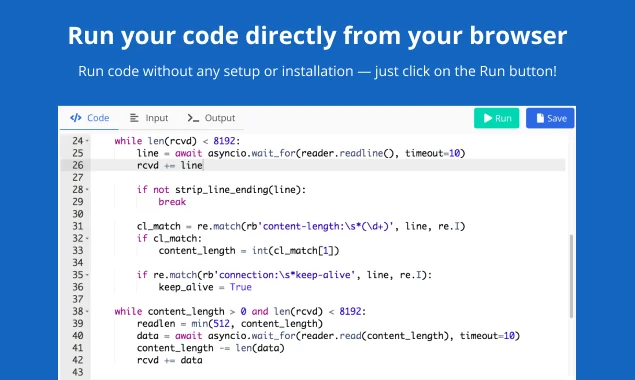Viewport: 635px width, 380px height.
Task: Click 'readlen = min(512, content_length)' line
Action: coord(230,323)
